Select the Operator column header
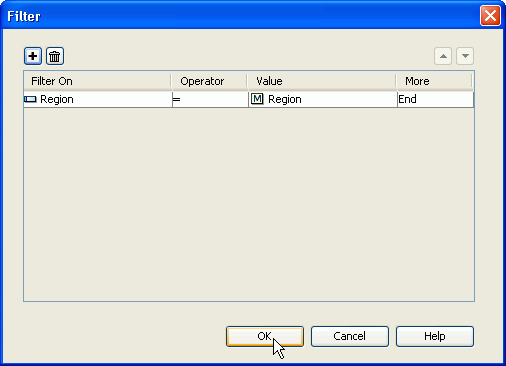Image resolution: width=506 pixels, height=366 pixels. pyautogui.click(x=209, y=81)
